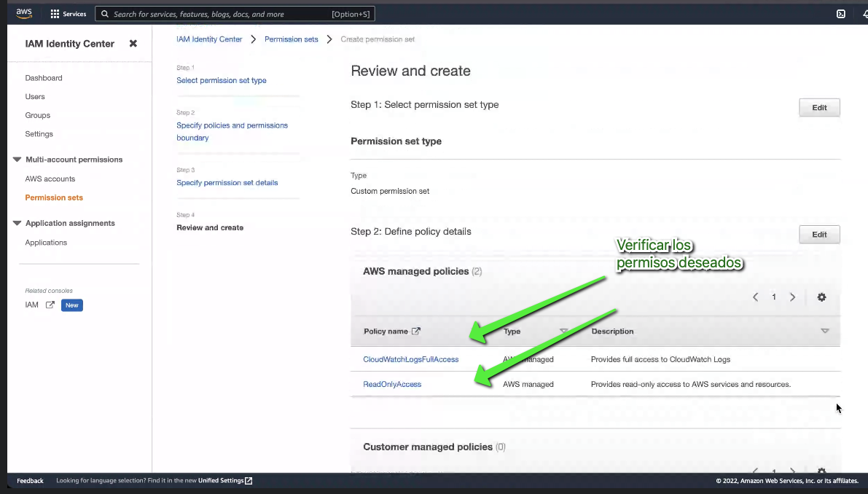
Task: Click the external link icon beside IAM
Action: 50,305
